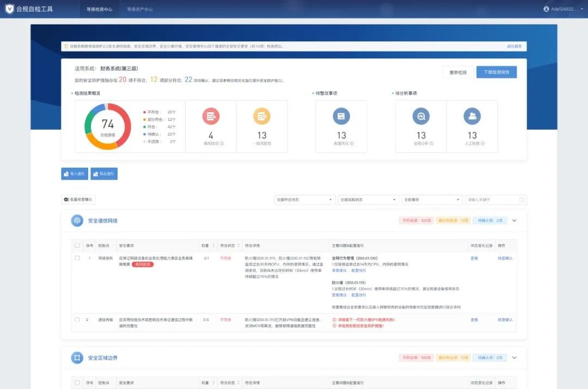Select the 配置优化 circular icon
Image resolution: width=588 pixels, height=389 pixels.
point(341,115)
